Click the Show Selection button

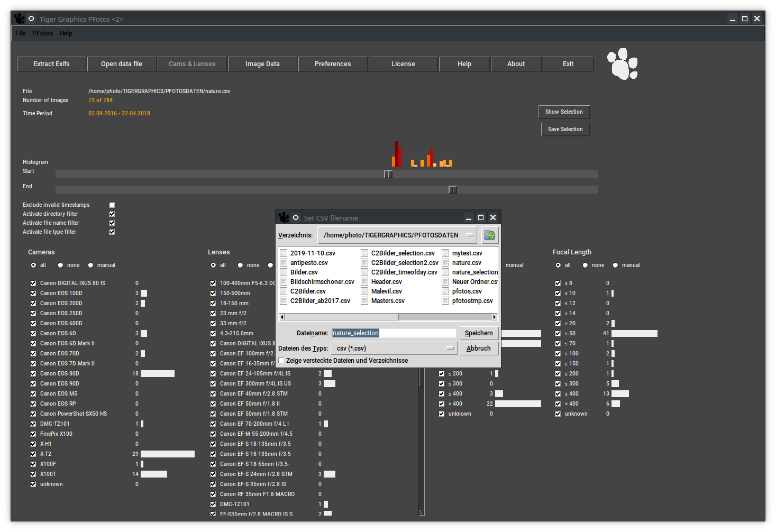pyautogui.click(x=564, y=112)
